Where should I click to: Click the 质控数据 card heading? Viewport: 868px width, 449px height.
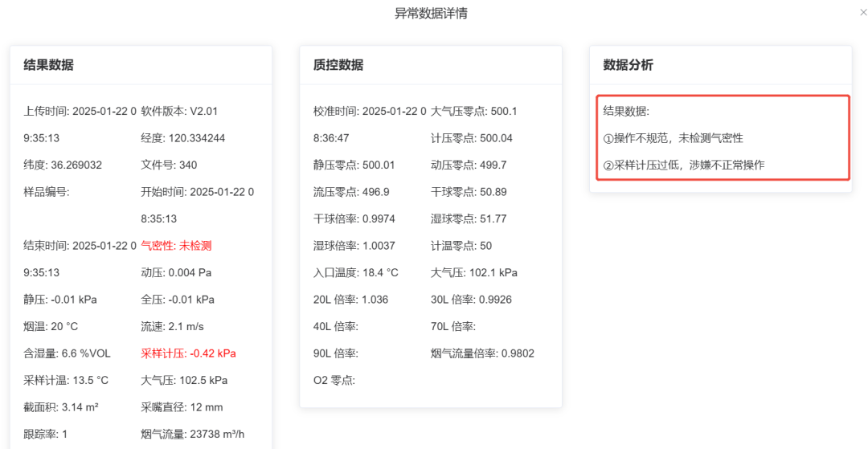338,65
